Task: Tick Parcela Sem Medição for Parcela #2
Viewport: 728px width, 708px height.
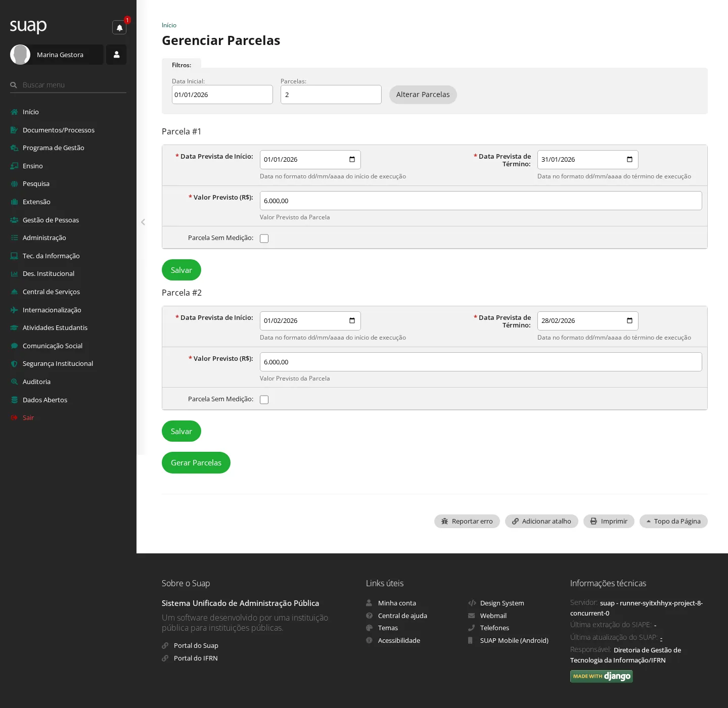Action: pyautogui.click(x=264, y=400)
